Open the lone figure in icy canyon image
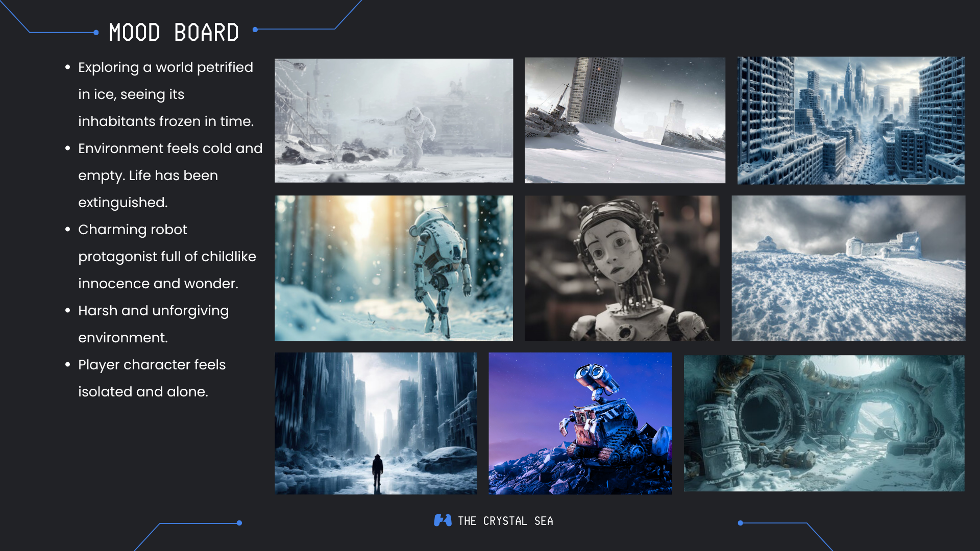Image resolution: width=980 pixels, height=551 pixels. tap(376, 423)
